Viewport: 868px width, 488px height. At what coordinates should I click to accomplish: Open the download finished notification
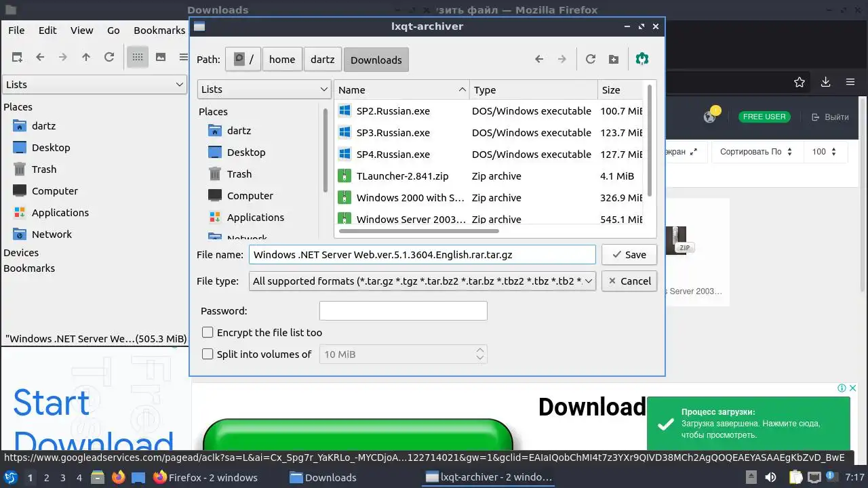point(749,424)
